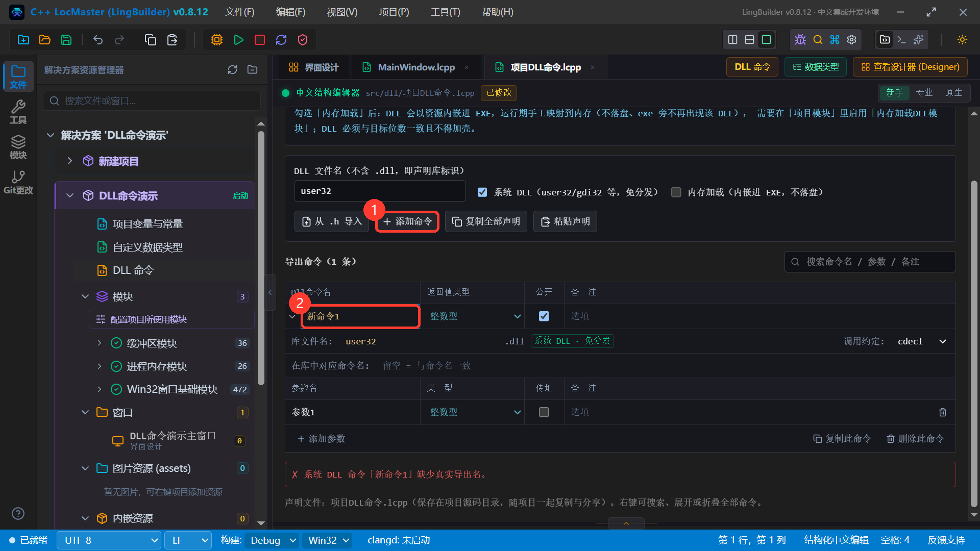980x551 pixels.
Task: Expand the 缓冲区模块 tree node
Action: [99, 343]
